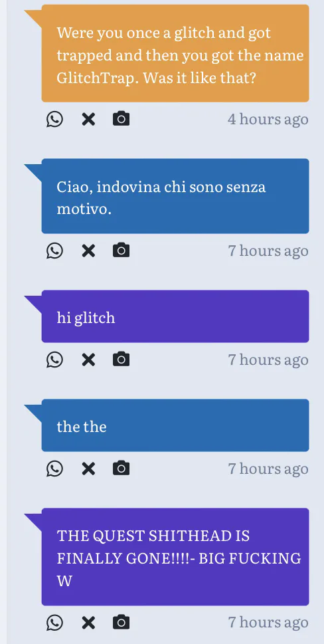Click camera icon under 'the the' message
Viewport: 324px width, 644px height.
(x=121, y=469)
